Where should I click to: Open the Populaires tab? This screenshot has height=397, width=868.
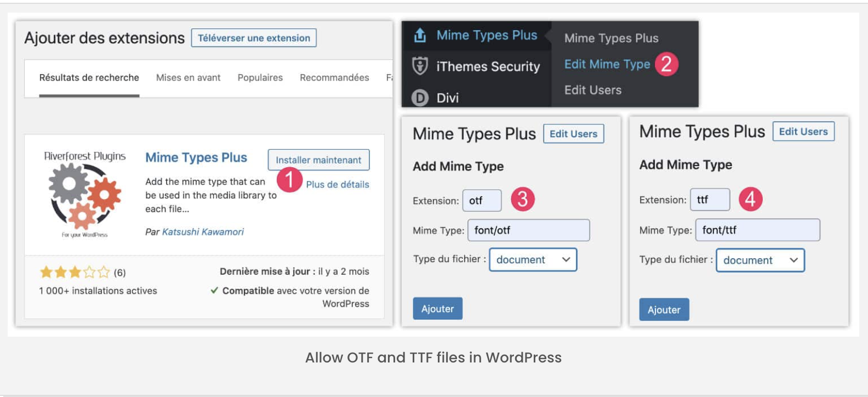tap(260, 78)
